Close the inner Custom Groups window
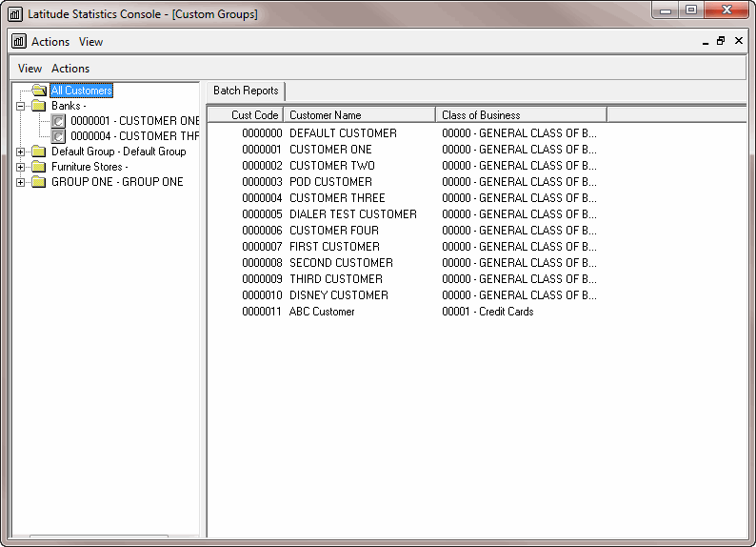This screenshot has height=547, width=756. [739, 41]
